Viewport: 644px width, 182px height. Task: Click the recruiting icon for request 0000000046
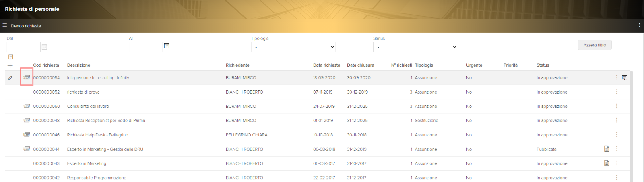point(27,134)
